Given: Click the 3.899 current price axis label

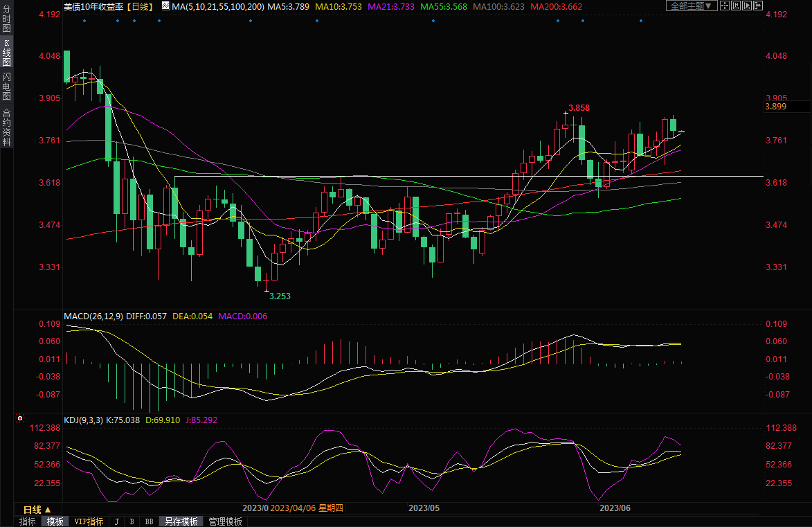Looking at the screenshot, I should coord(775,107).
